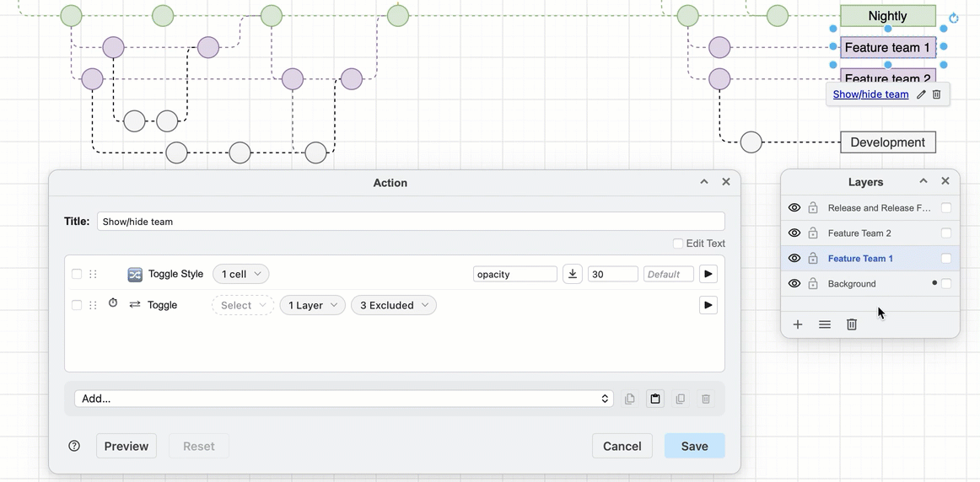This screenshot has height=482, width=980.
Task: Run the Toggle Style action row
Action: click(x=708, y=274)
